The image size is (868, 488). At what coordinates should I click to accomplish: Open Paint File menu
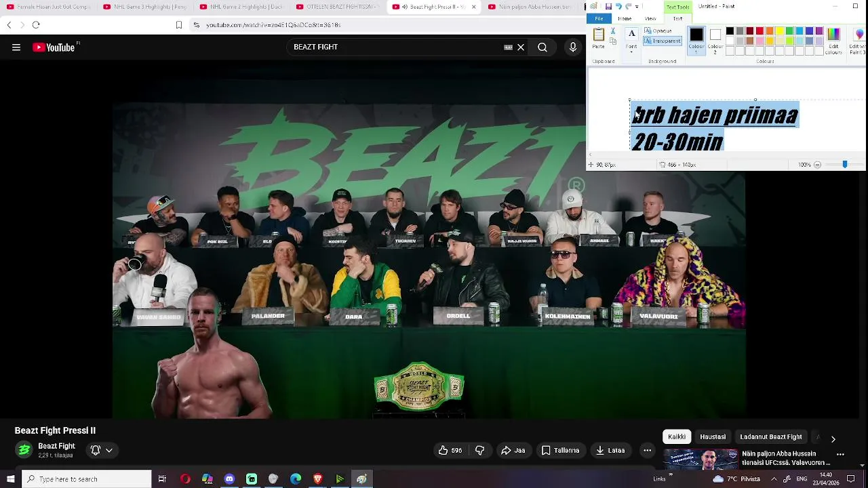click(x=599, y=18)
